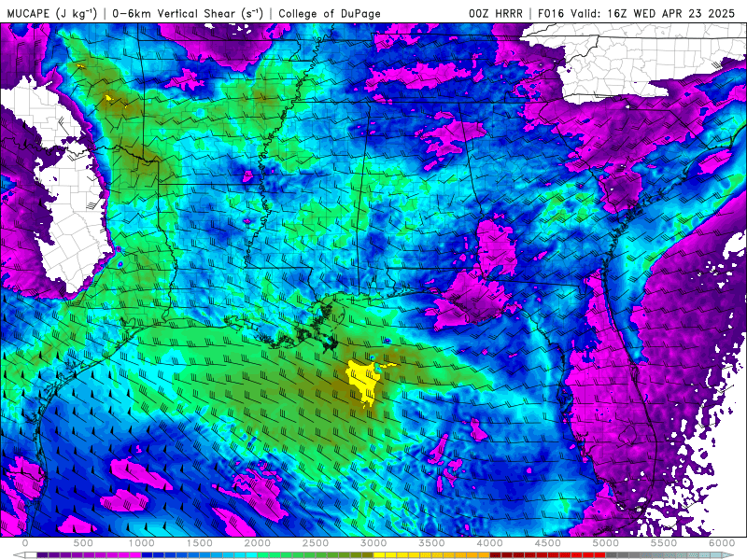747x560 pixels.
Task: Click the '5000' color scale label
Action: coord(606,543)
